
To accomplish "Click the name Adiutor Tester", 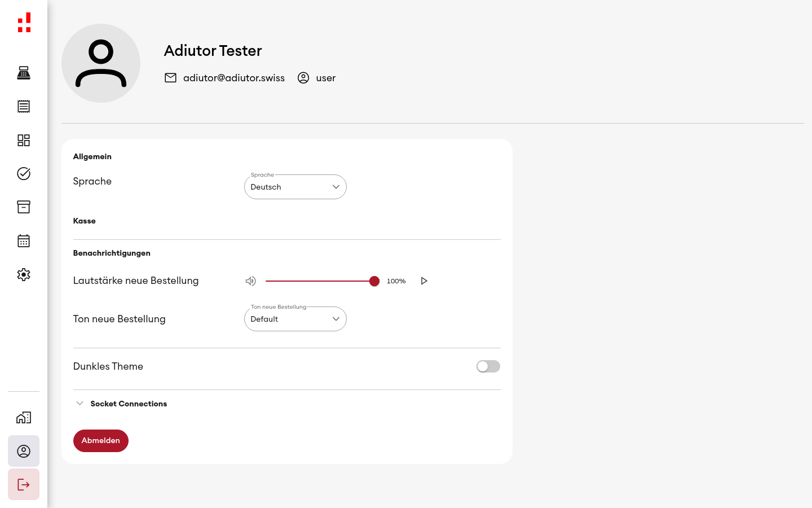I will pos(213,50).
